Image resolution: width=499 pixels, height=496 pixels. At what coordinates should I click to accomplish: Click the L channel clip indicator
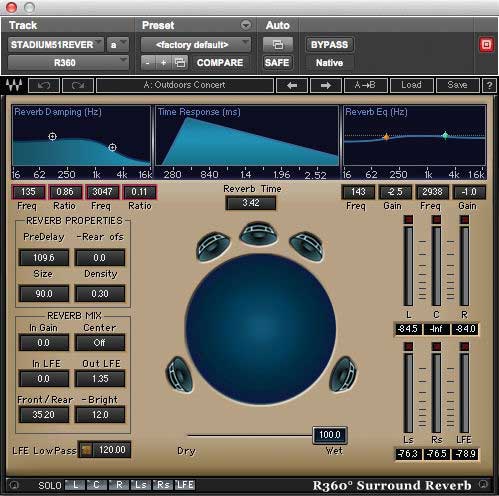tap(408, 219)
